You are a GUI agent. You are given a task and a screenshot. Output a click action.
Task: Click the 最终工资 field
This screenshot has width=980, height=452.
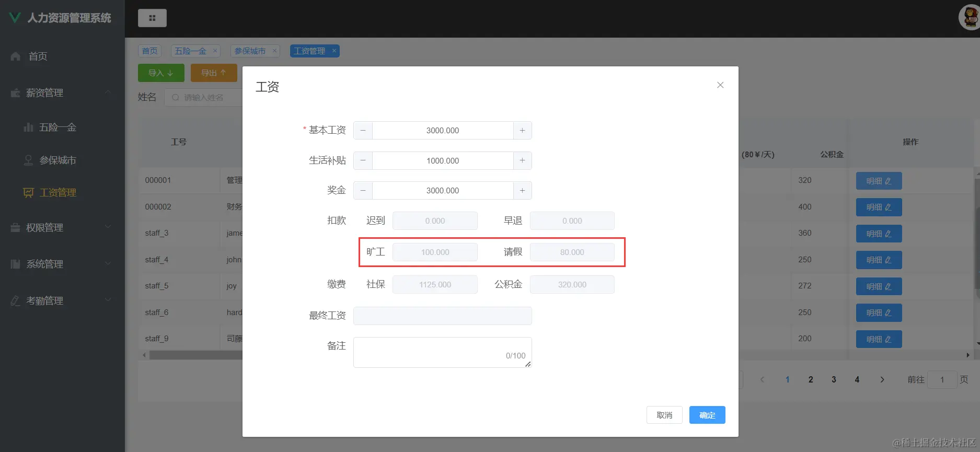tap(443, 316)
